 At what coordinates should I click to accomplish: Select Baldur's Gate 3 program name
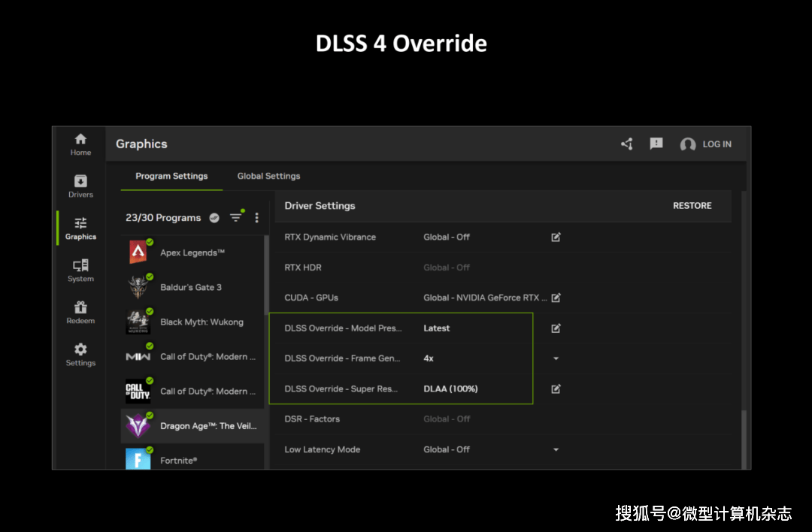[190, 287]
